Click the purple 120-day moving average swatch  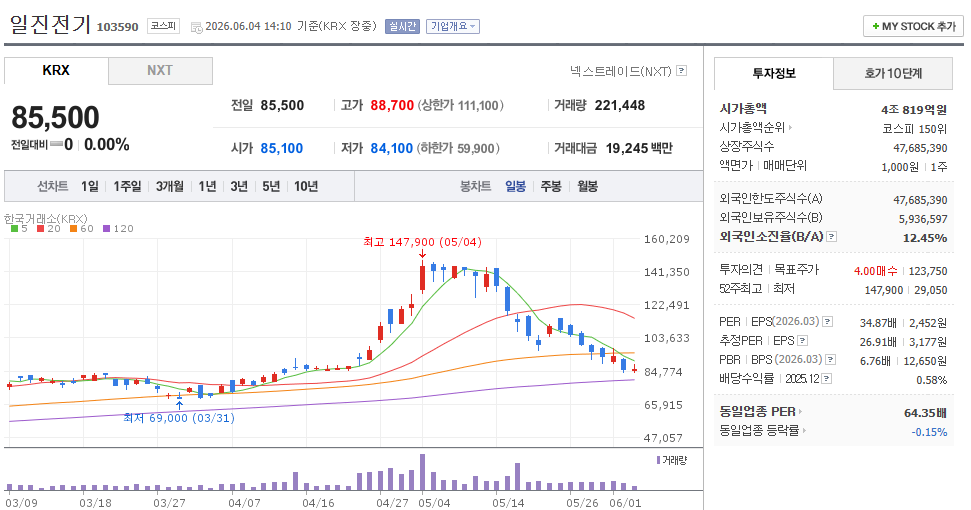pos(106,228)
